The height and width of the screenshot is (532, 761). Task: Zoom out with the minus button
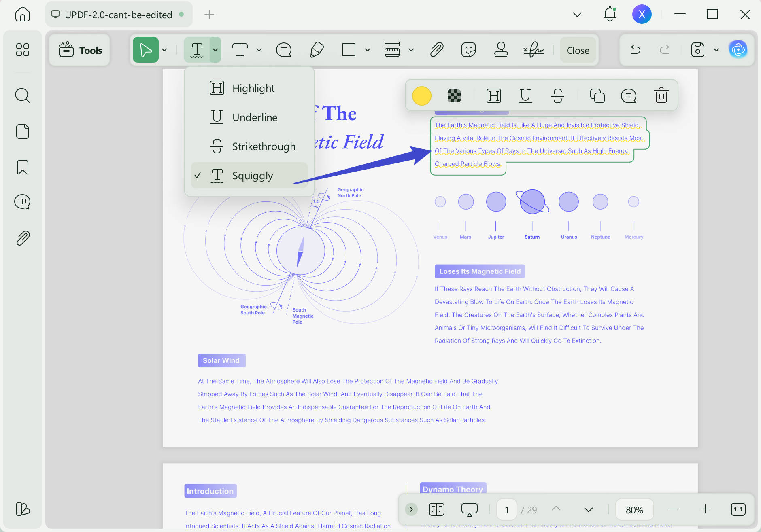coord(673,509)
